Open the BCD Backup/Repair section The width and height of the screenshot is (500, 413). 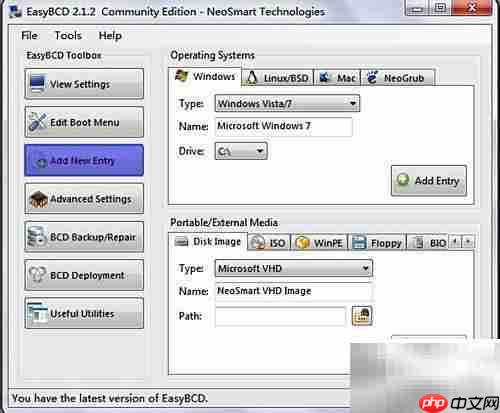84,237
